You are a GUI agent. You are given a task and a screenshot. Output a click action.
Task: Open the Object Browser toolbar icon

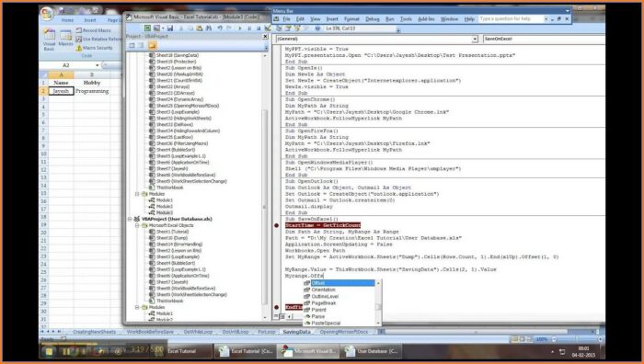coord(297,28)
